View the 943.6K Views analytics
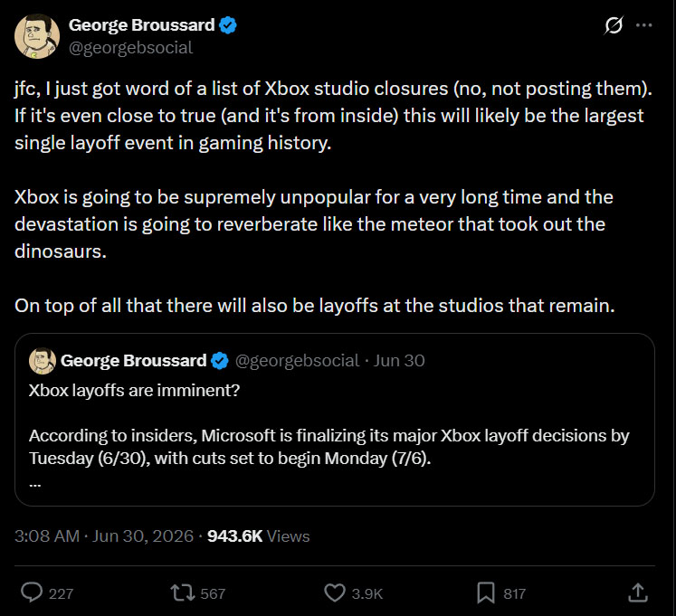The height and width of the screenshot is (616, 676). pos(258,536)
